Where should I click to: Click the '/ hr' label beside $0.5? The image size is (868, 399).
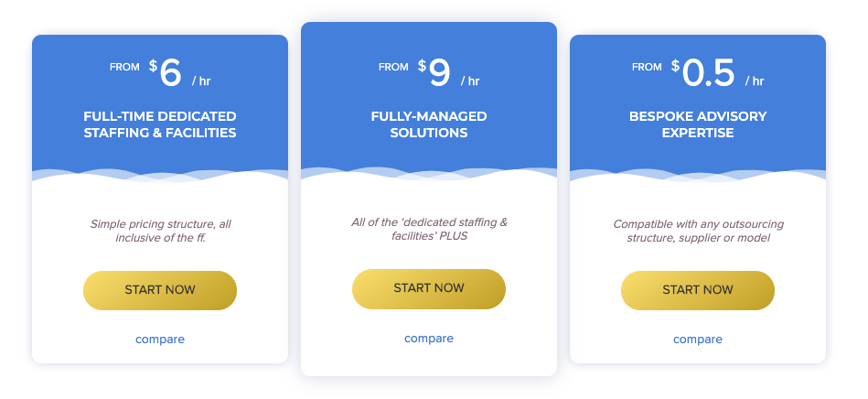[x=755, y=81]
